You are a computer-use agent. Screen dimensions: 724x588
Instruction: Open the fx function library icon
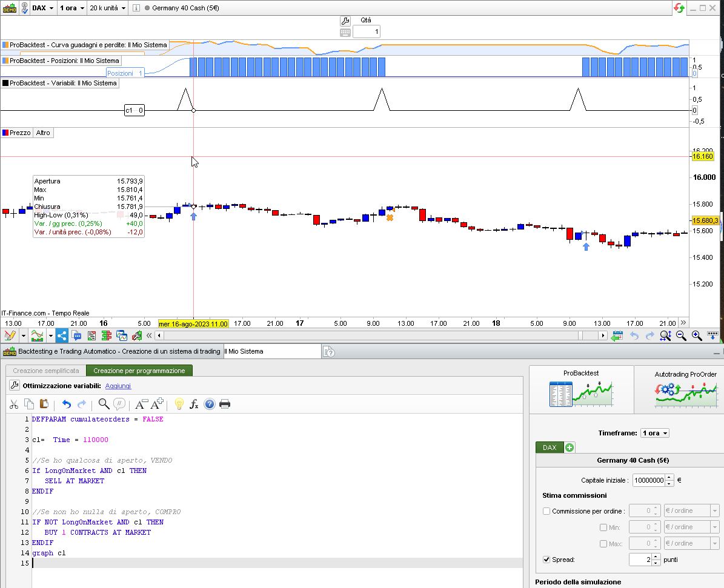pyautogui.click(x=194, y=405)
